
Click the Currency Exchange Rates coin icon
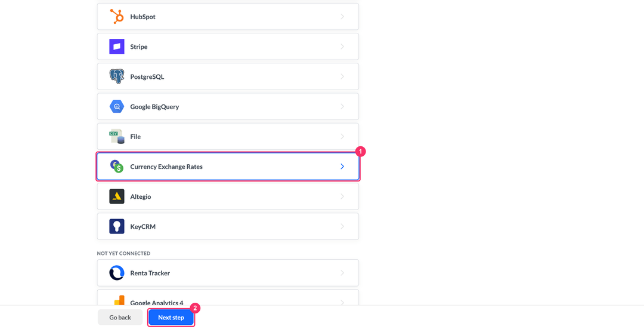point(117,166)
